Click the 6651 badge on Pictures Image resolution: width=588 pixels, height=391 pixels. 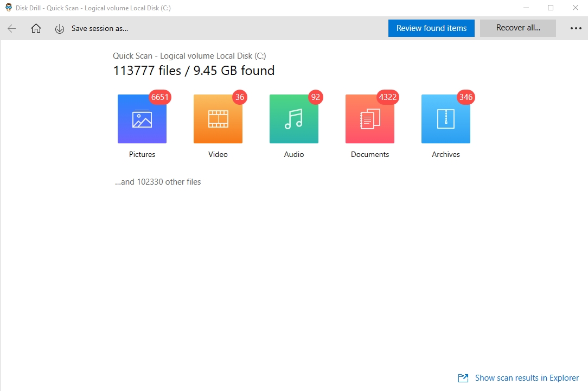point(161,98)
